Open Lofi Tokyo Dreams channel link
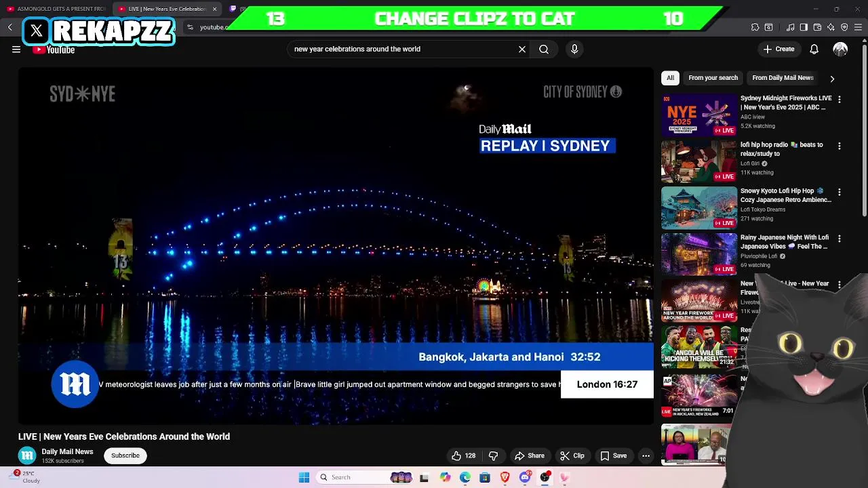Screen dimensions: 868x488 point(763,209)
